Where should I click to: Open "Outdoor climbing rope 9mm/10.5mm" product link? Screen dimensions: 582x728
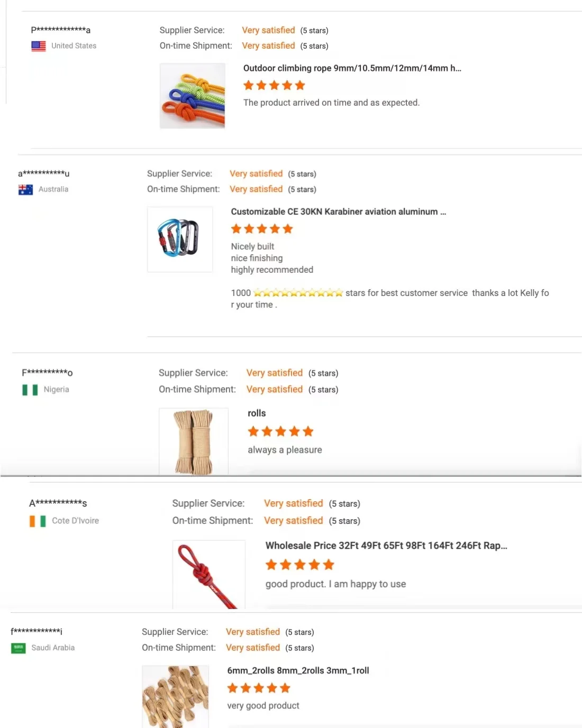[x=352, y=68]
